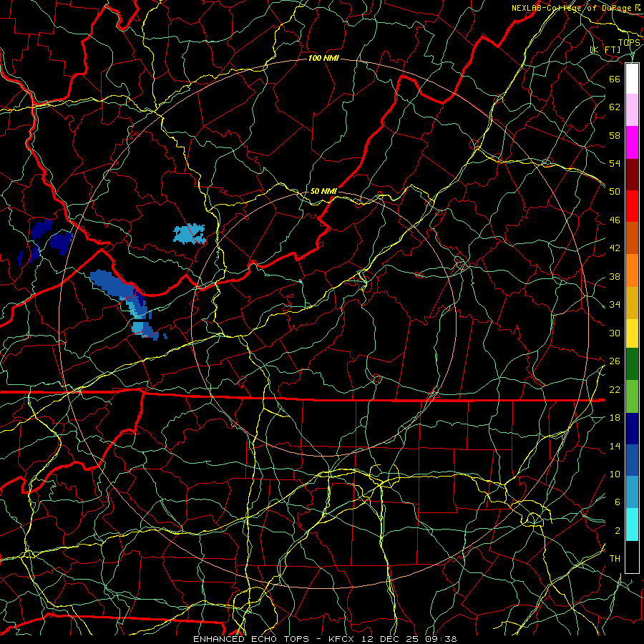
Task: Click the "26" legend value
Action: point(615,361)
